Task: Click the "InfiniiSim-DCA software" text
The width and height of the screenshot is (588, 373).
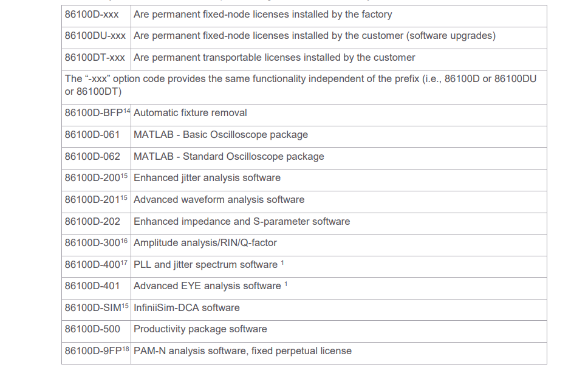Action: point(186,308)
